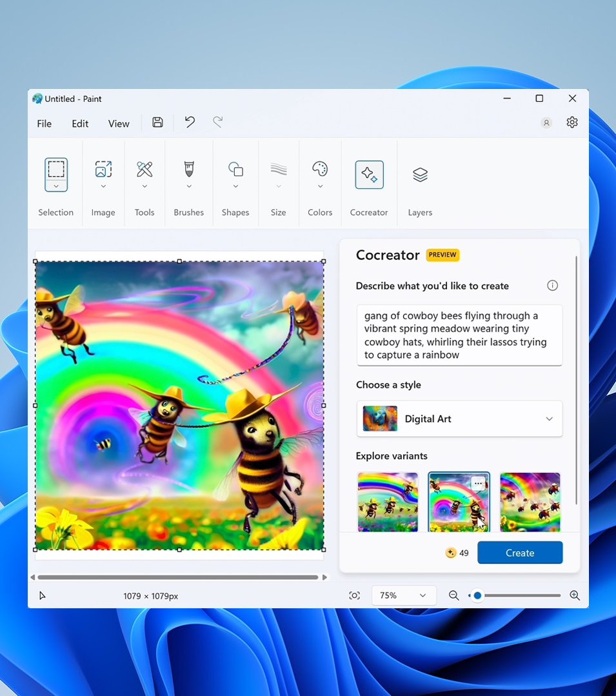Open the 75% zoom level dropdown
This screenshot has height=696, width=616.
(x=403, y=595)
